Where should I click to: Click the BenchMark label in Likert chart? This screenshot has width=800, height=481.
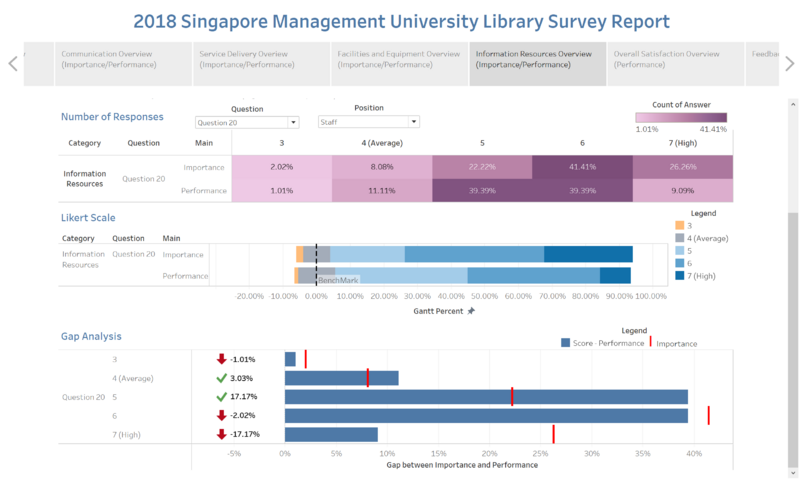338,280
